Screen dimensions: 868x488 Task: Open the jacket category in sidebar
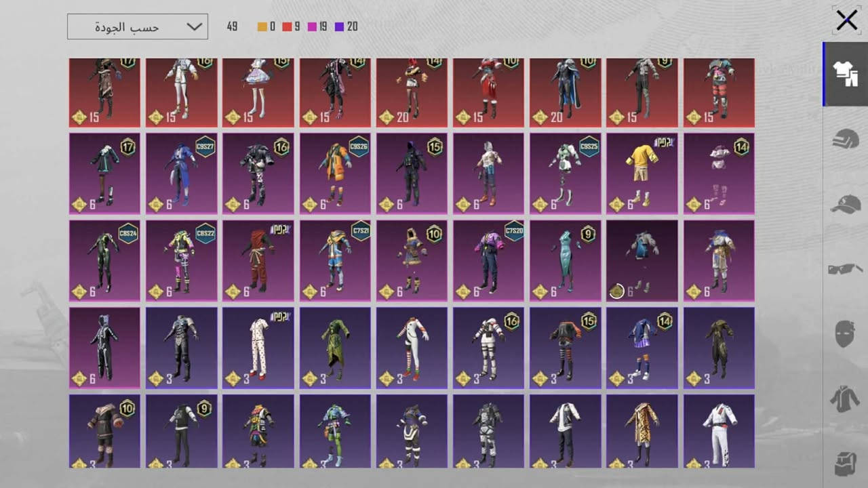pyautogui.click(x=845, y=399)
